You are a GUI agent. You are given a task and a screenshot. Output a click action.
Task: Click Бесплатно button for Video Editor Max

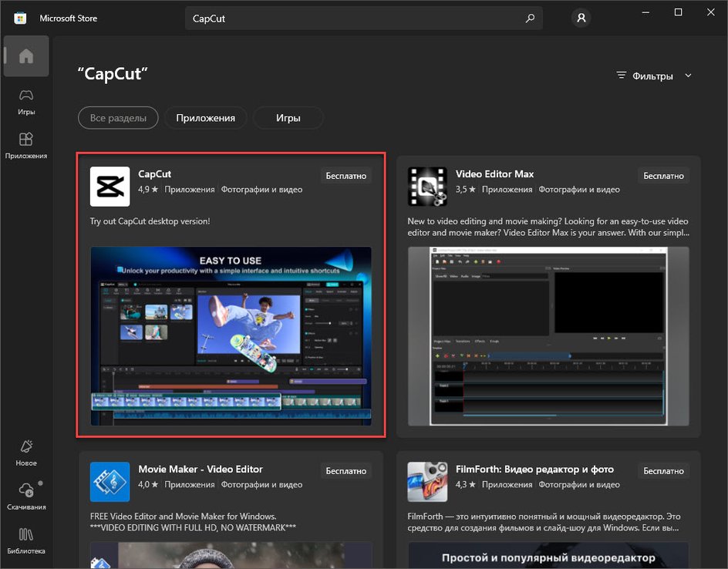(663, 176)
